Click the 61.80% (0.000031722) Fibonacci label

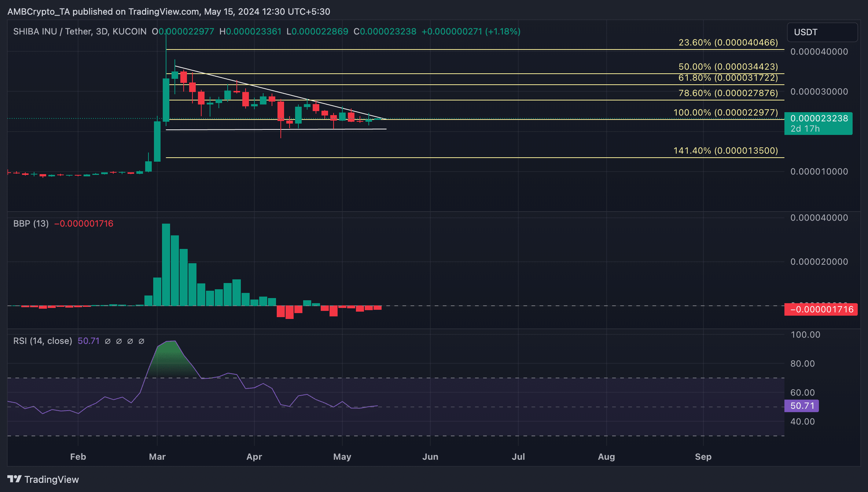coord(728,78)
